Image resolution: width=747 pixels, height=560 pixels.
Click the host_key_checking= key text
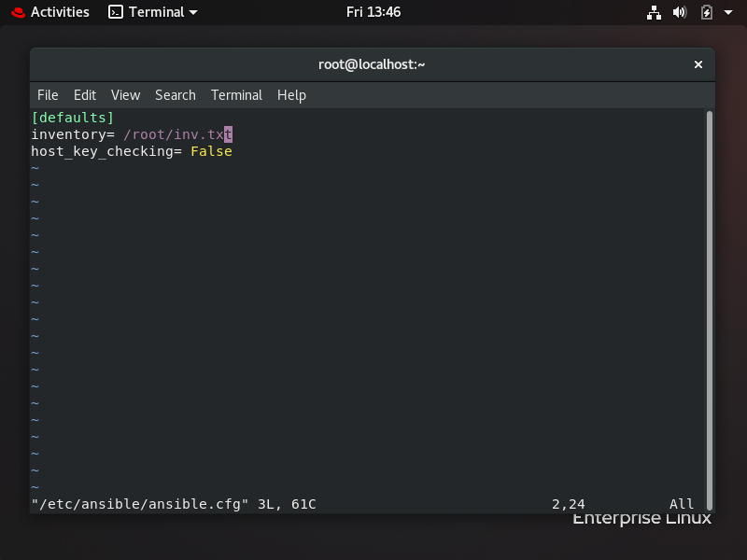106,151
